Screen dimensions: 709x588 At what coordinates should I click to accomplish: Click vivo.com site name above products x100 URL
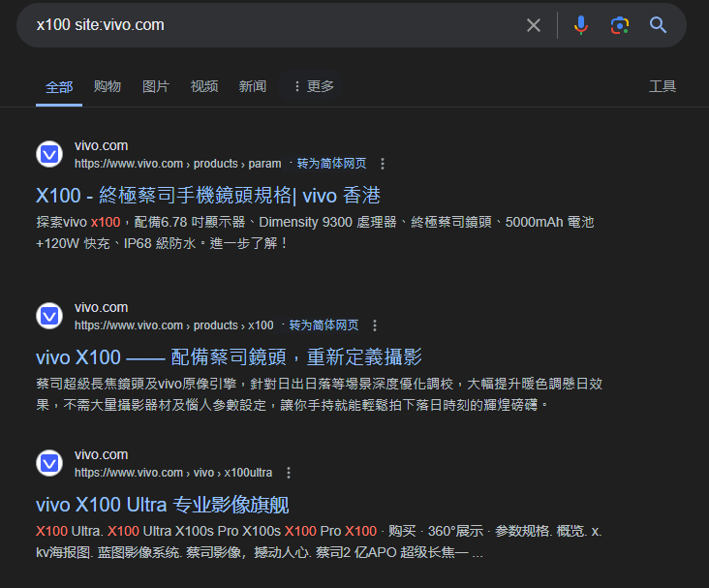coord(102,308)
